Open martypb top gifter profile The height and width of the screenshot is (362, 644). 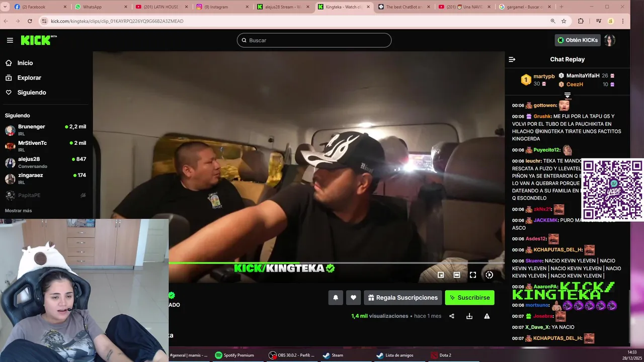pos(544,76)
